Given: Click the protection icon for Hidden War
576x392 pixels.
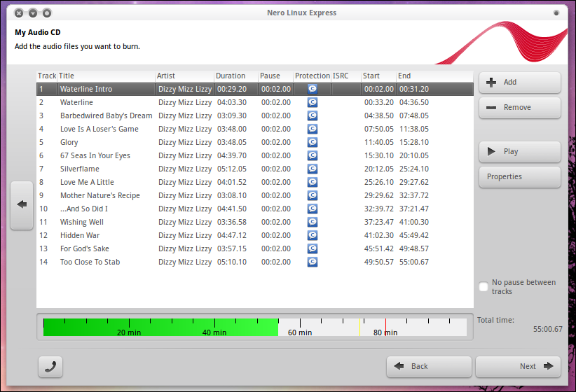Looking at the screenshot, I should coord(313,235).
